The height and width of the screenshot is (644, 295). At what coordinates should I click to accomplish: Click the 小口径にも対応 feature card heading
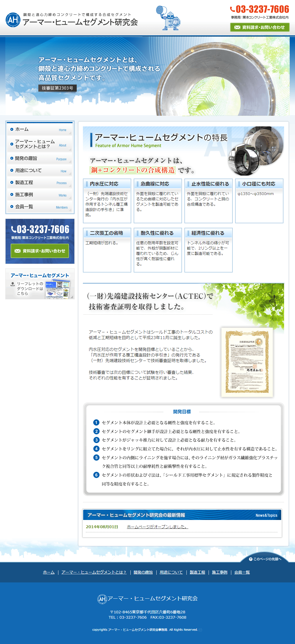(x=259, y=184)
